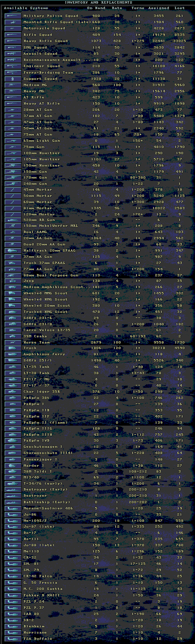Click the Ferry-Bridging Team icon
The image size is (195, 644).
13,72
